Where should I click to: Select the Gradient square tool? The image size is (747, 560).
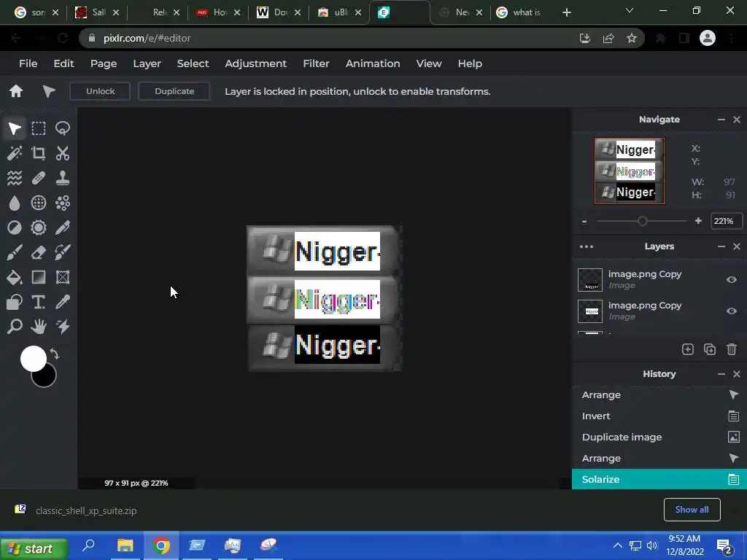point(39,277)
